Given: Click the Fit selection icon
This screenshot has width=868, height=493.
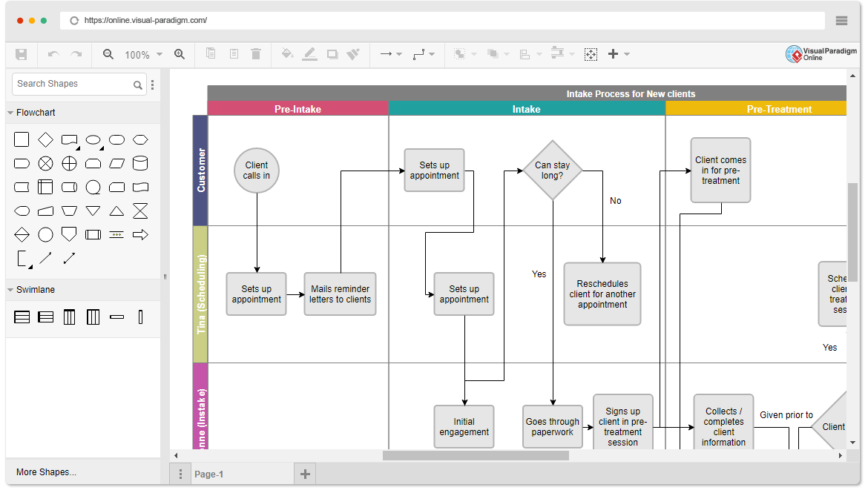Looking at the screenshot, I should click(591, 54).
